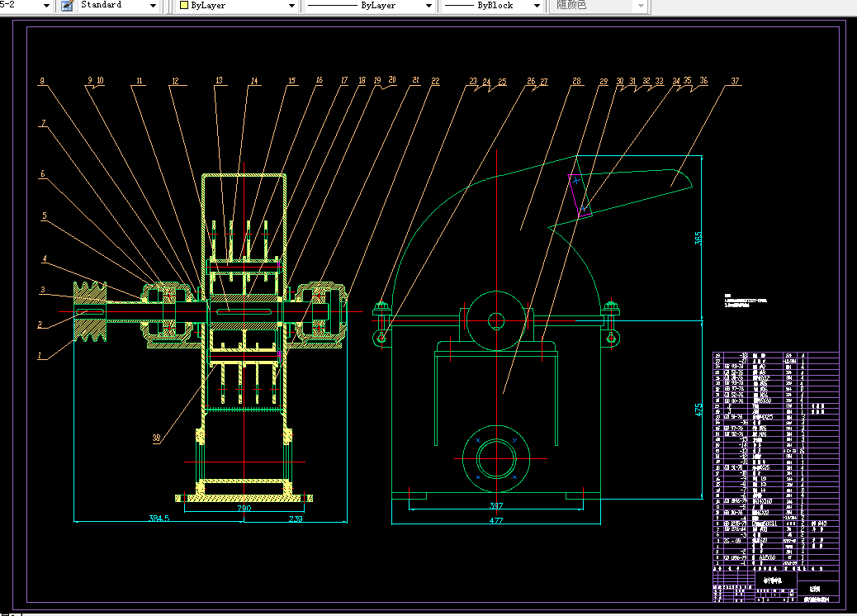Click the yellow ByLayer color swatch

184,6
